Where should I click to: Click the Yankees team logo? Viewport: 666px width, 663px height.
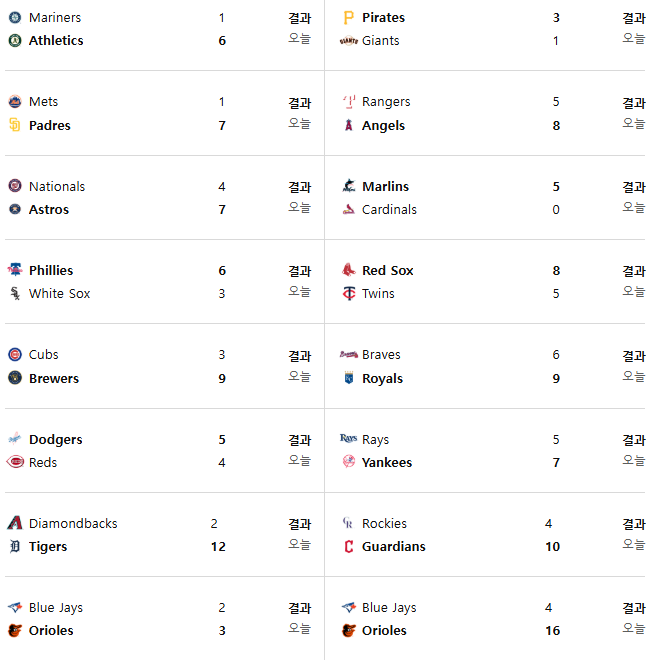(x=349, y=462)
